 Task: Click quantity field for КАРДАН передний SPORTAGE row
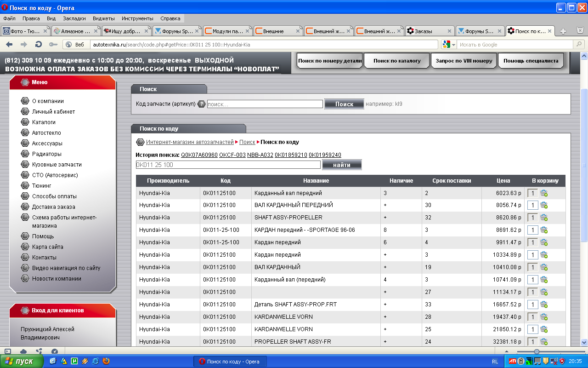click(533, 230)
